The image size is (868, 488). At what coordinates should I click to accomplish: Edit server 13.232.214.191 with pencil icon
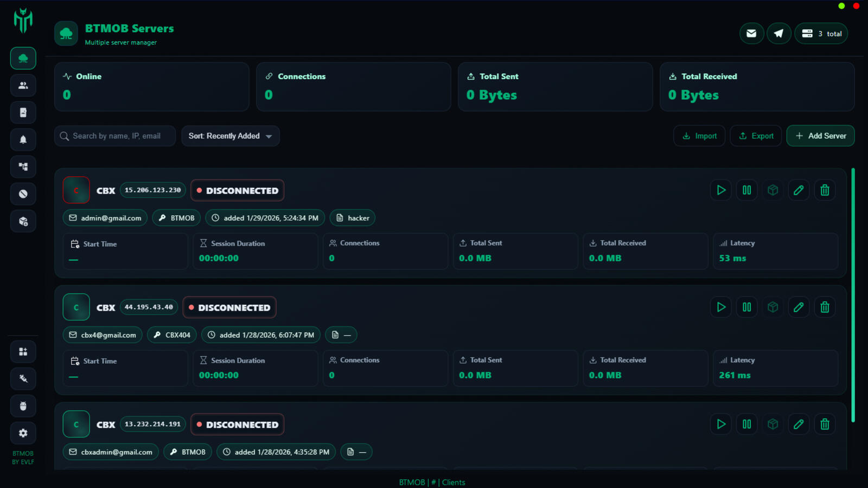tap(799, 425)
